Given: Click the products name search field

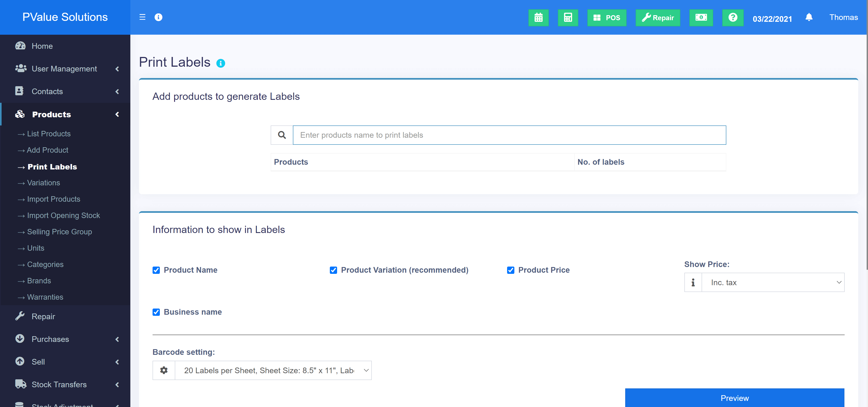Looking at the screenshot, I should click(x=509, y=135).
